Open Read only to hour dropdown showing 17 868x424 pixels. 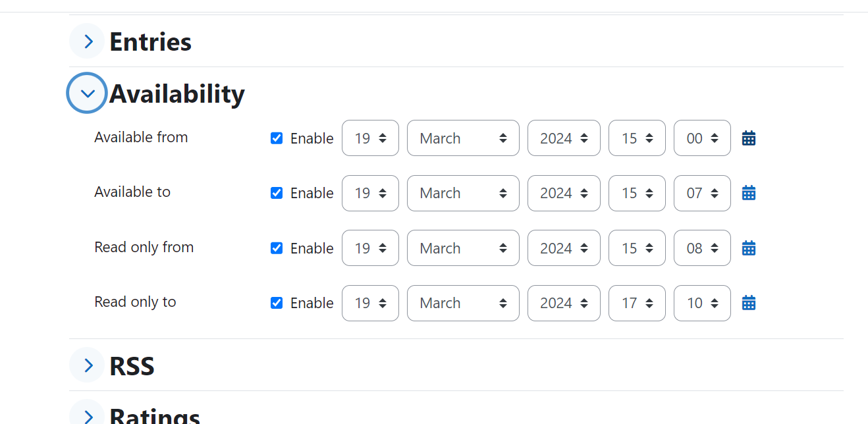coord(637,303)
